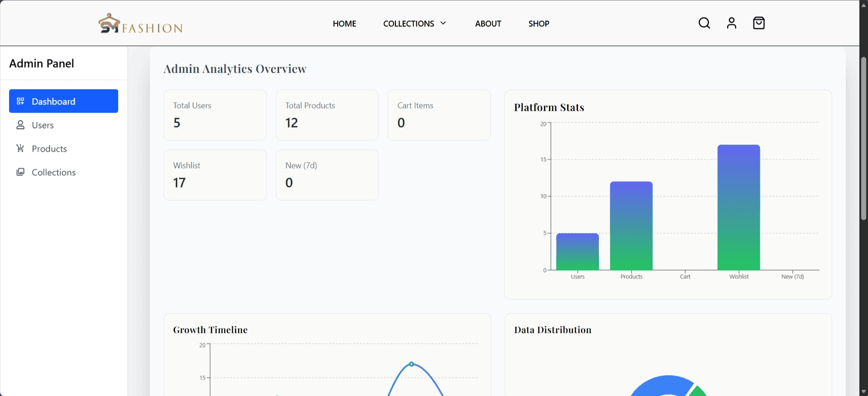This screenshot has width=868, height=396.
Task: Click the Platform Stats title
Action: 549,107
